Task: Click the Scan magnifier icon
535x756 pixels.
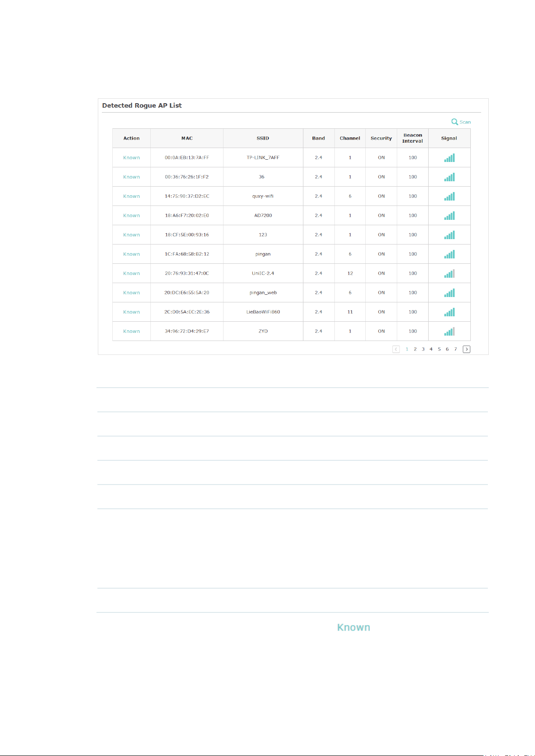Action: pos(455,122)
